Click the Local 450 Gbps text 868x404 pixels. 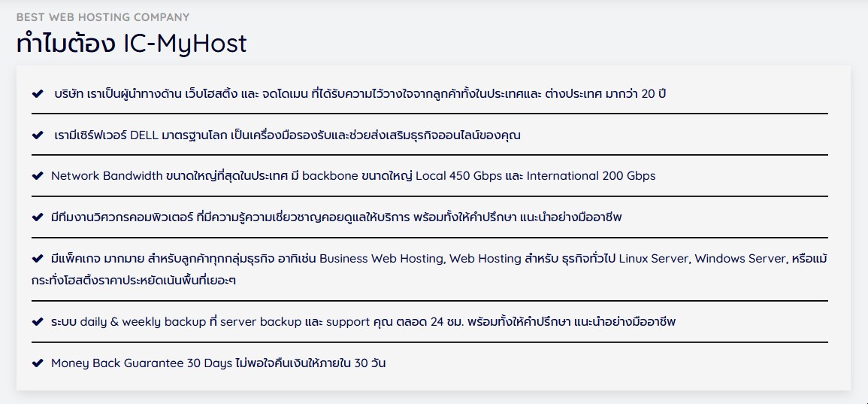click(457, 176)
